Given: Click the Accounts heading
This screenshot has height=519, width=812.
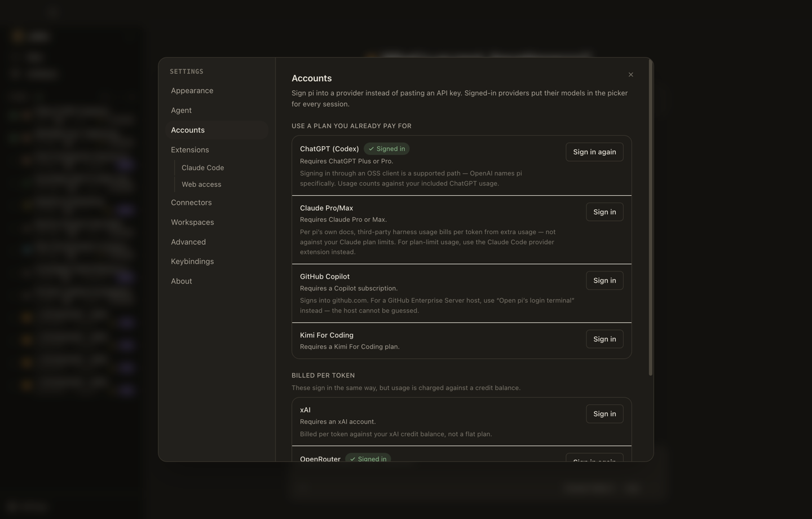Looking at the screenshot, I should tap(311, 78).
